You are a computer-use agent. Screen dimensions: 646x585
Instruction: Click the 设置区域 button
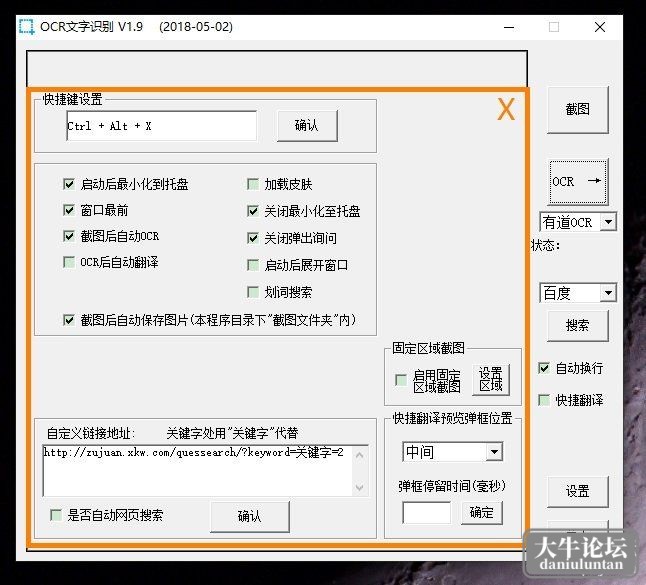[491, 379]
